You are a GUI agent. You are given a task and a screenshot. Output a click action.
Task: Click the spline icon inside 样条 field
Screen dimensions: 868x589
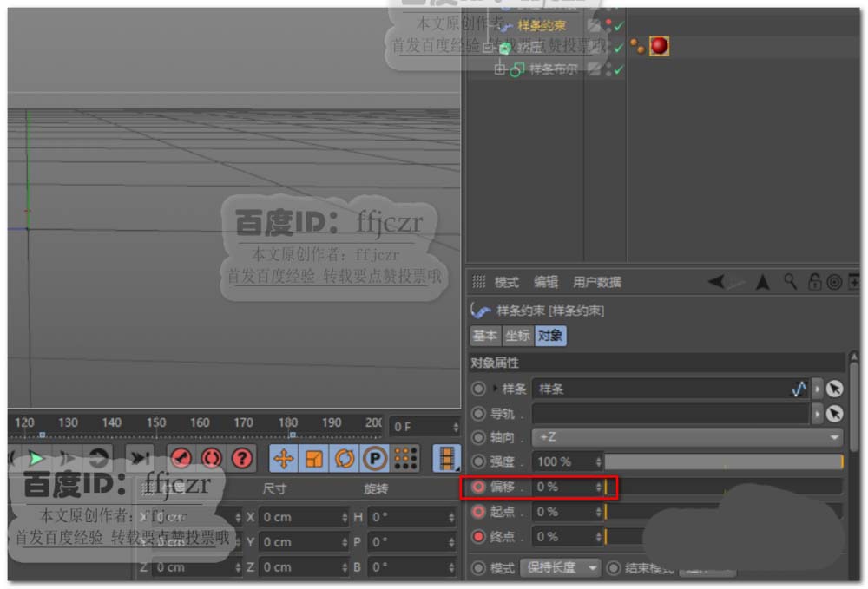click(x=799, y=389)
